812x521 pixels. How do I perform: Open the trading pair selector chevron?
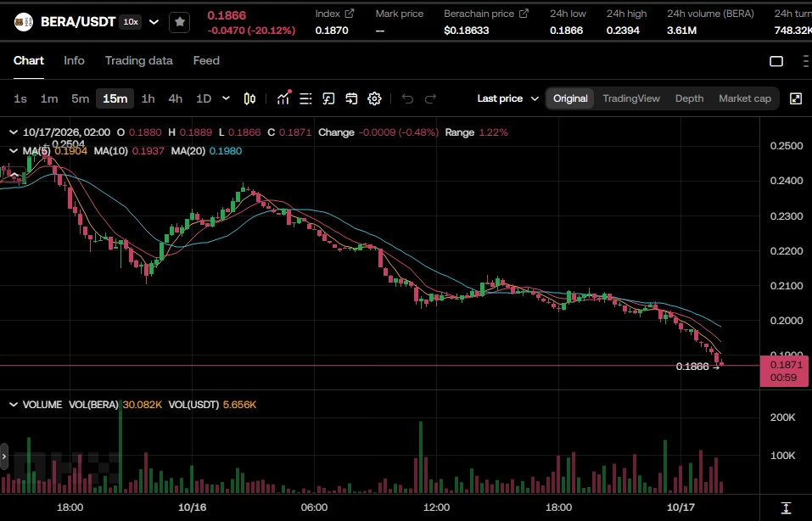pyautogui.click(x=154, y=22)
